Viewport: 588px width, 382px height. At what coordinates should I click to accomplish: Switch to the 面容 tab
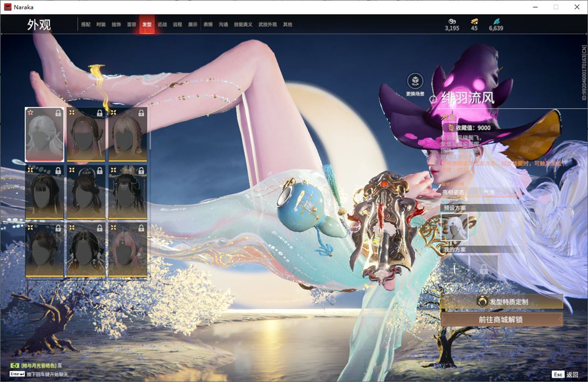pyautogui.click(x=132, y=24)
